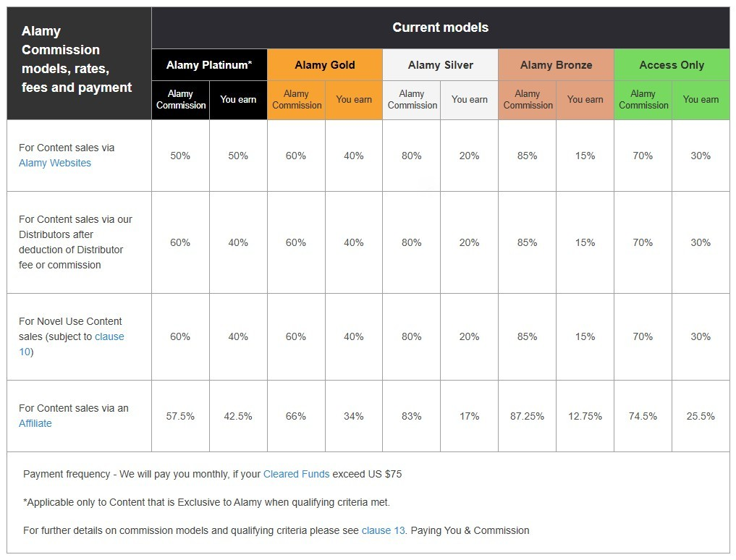Image resolution: width=736 pixels, height=560 pixels.
Task: Click the Current models heading
Action: (440, 27)
